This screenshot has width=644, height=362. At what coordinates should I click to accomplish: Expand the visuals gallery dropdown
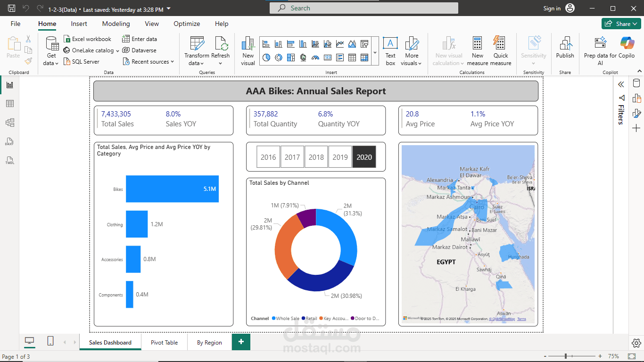coord(375,51)
